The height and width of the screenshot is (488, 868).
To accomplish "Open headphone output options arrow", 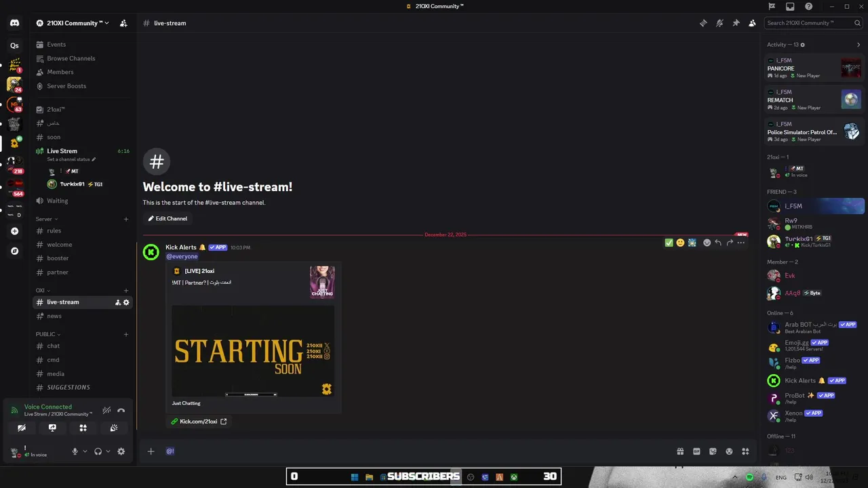I will click(108, 451).
